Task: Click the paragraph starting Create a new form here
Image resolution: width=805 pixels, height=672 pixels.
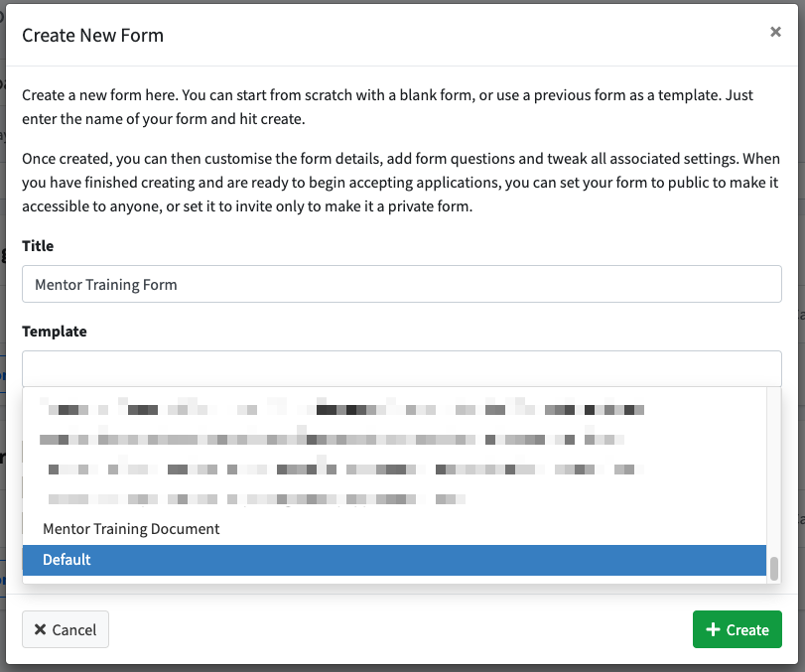Action: coord(388,107)
